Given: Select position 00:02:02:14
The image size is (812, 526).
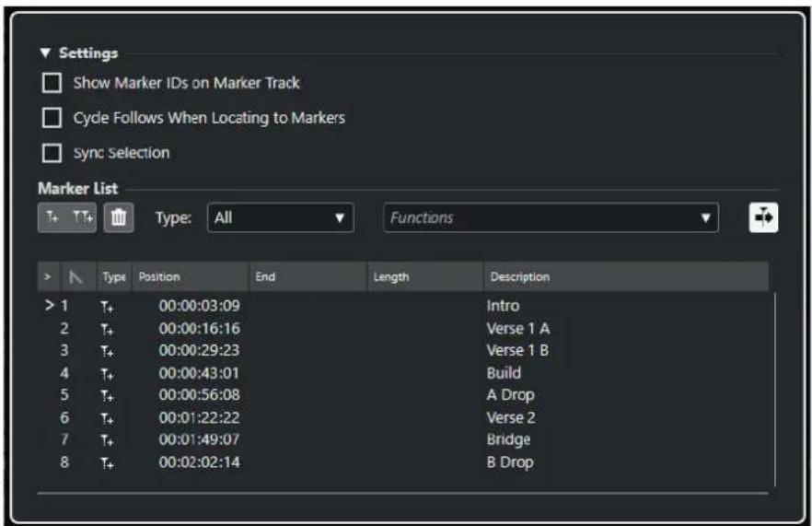Looking at the screenshot, I should pos(200,462).
